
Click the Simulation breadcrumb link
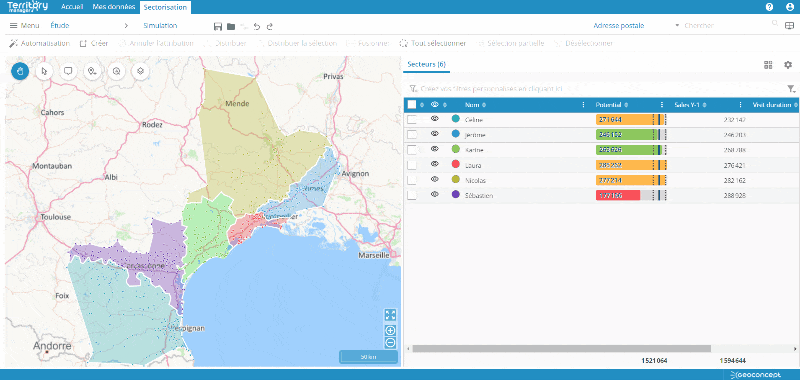pos(160,26)
